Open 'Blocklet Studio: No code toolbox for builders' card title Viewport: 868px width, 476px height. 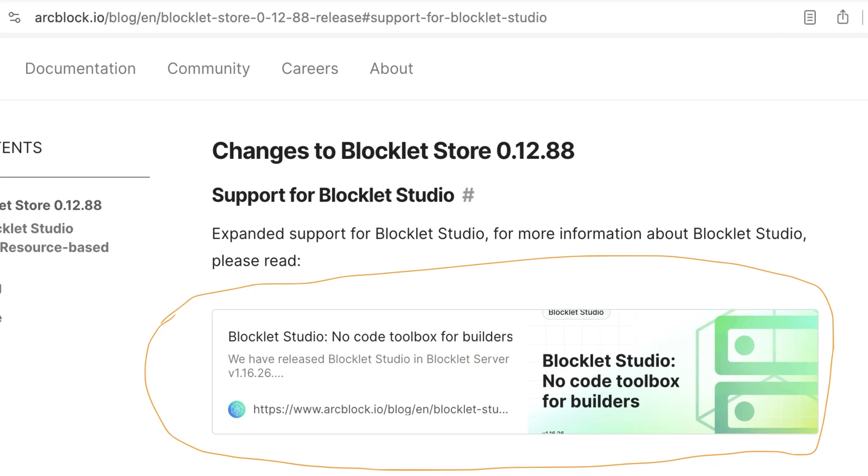point(371,337)
